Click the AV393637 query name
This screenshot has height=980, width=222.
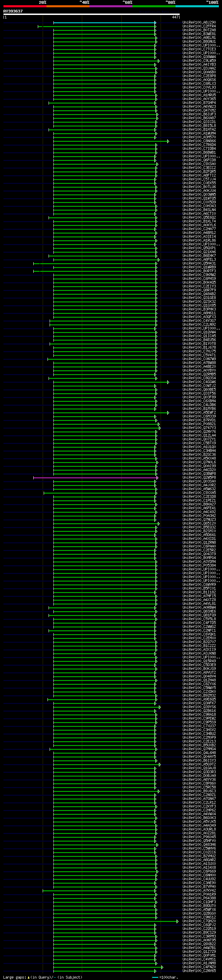point(13,11)
